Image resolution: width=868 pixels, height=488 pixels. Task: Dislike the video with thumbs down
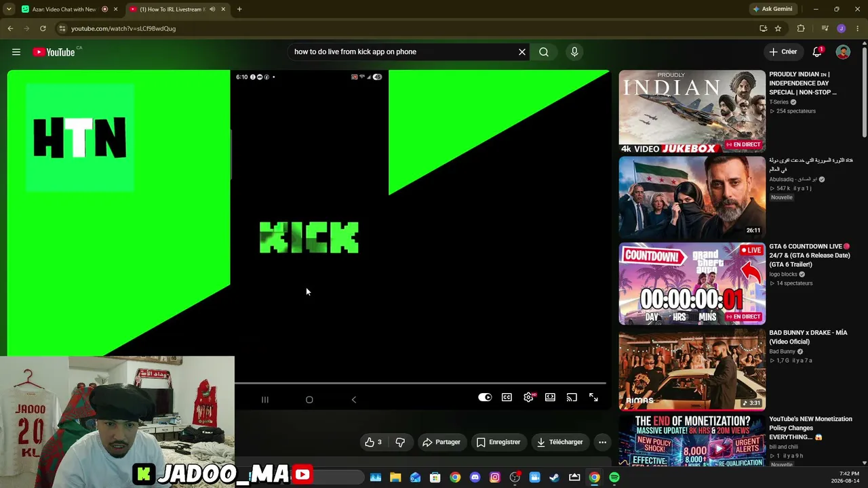tap(400, 442)
